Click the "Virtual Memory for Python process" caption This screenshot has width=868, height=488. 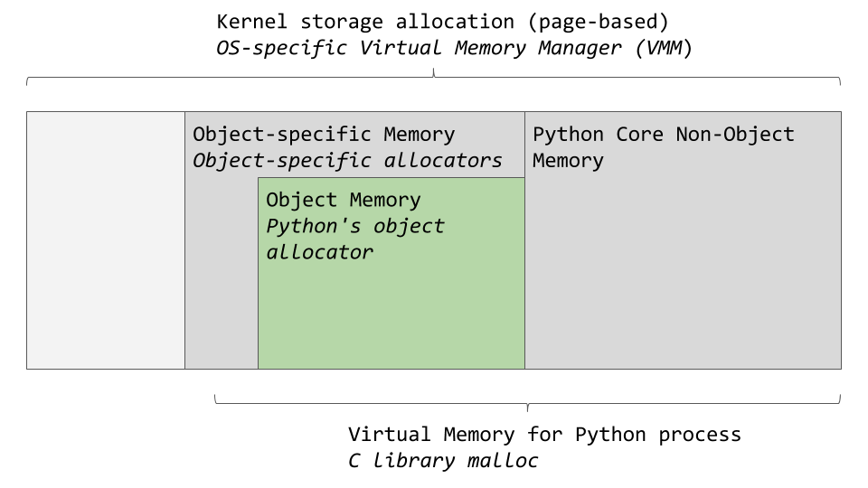click(x=544, y=435)
